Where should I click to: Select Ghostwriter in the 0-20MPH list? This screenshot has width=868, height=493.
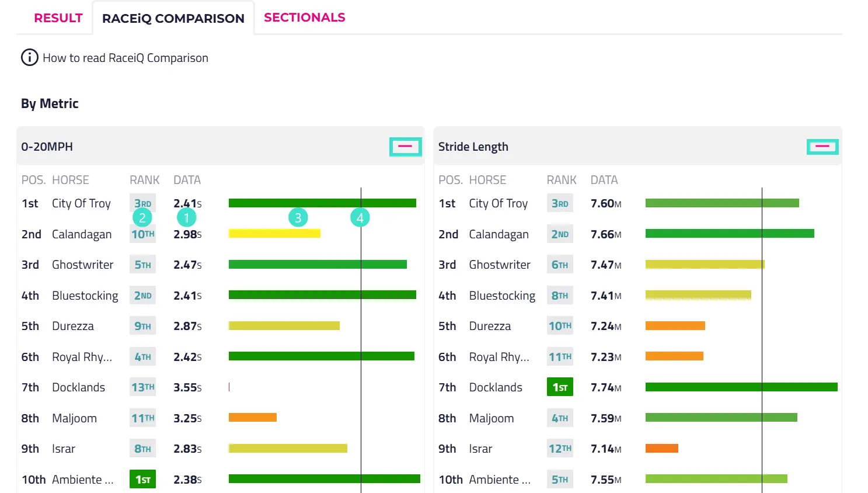[x=82, y=265]
